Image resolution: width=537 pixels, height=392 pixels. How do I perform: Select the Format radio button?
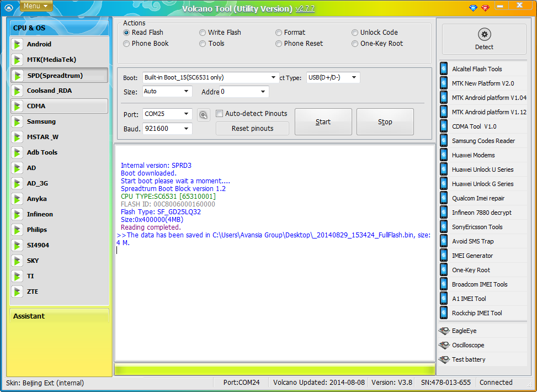tap(278, 33)
